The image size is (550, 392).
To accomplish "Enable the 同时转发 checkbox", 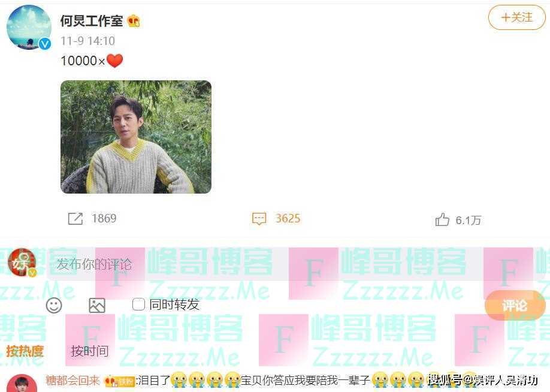I will (x=138, y=304).
